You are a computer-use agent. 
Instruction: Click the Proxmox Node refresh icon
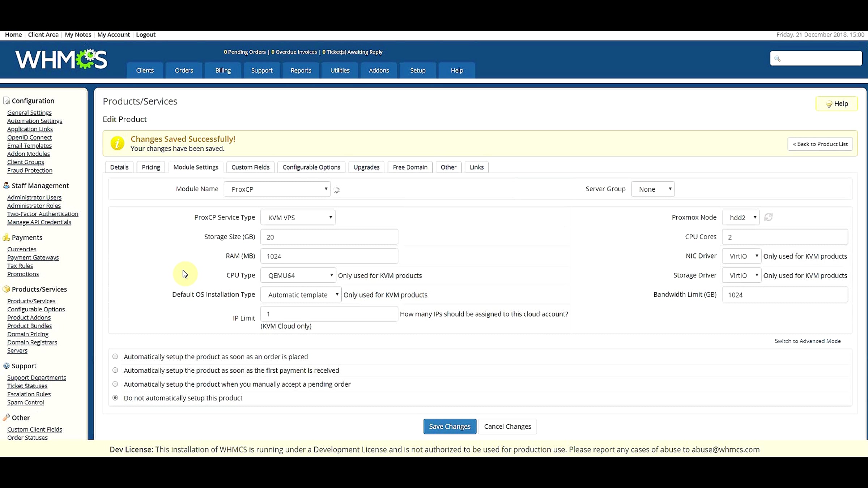tap(769, 217)
